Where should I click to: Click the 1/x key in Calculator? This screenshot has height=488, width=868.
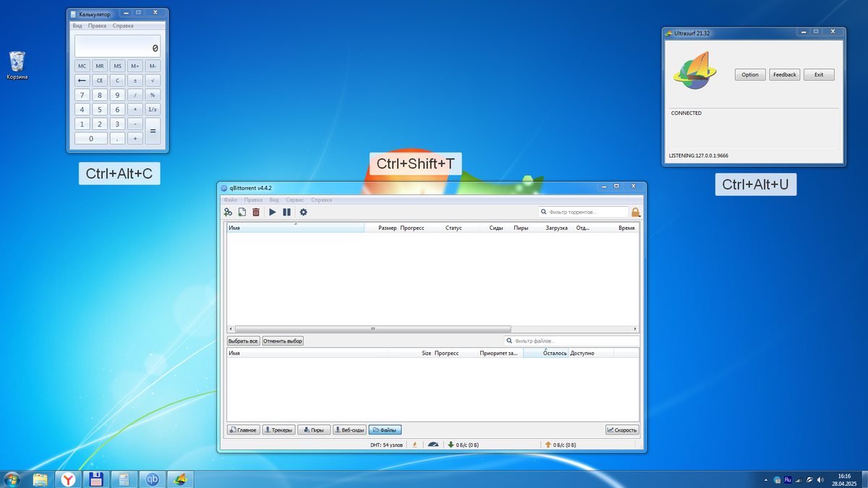pyautogui.click(x=153, y=109)
